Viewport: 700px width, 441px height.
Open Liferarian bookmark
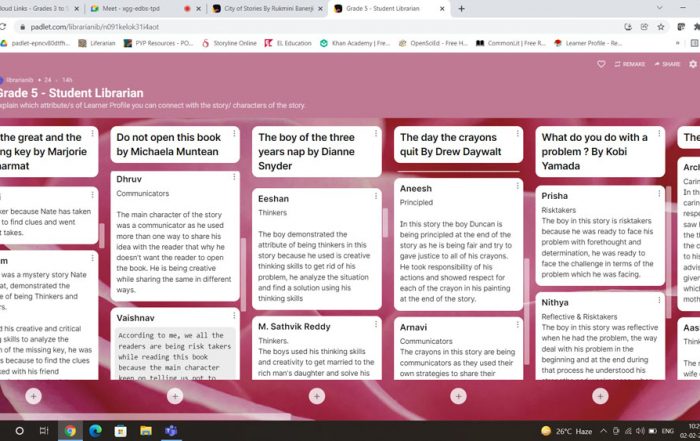[x=97, y=43]
